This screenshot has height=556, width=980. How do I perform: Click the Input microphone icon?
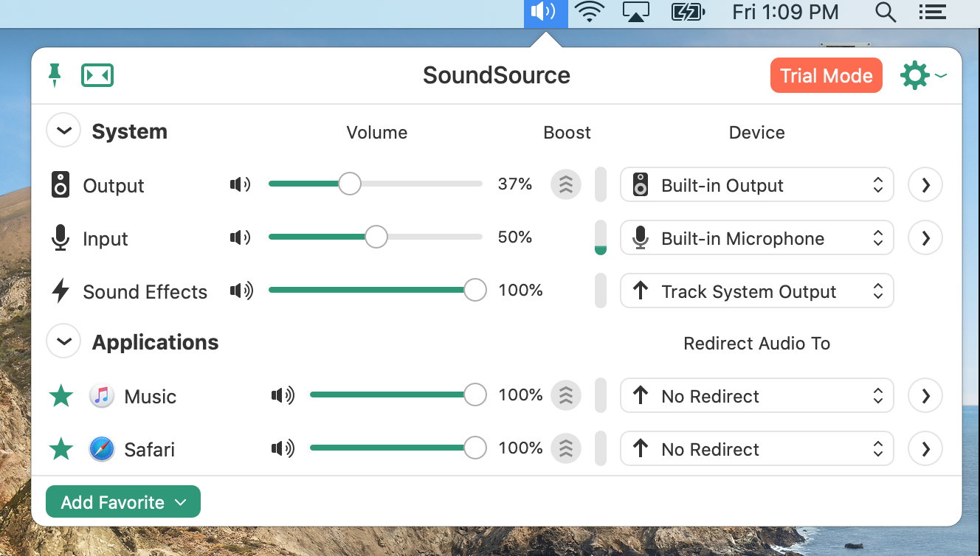coord(61,238)
